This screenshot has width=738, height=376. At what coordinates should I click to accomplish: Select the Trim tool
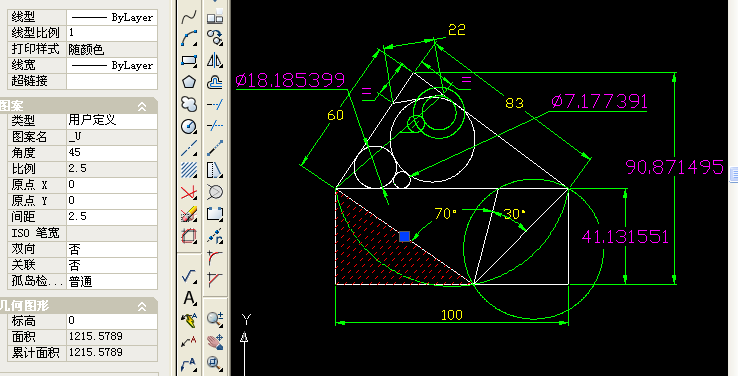point(215,126)
